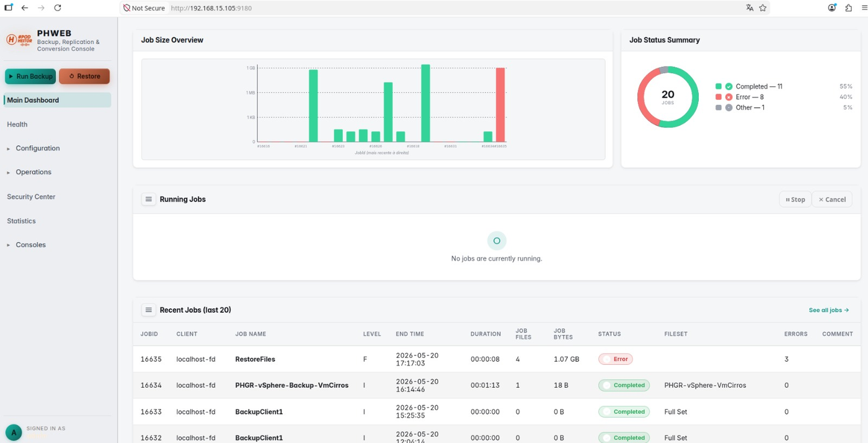Click the browser back arrow

point(25,8)
